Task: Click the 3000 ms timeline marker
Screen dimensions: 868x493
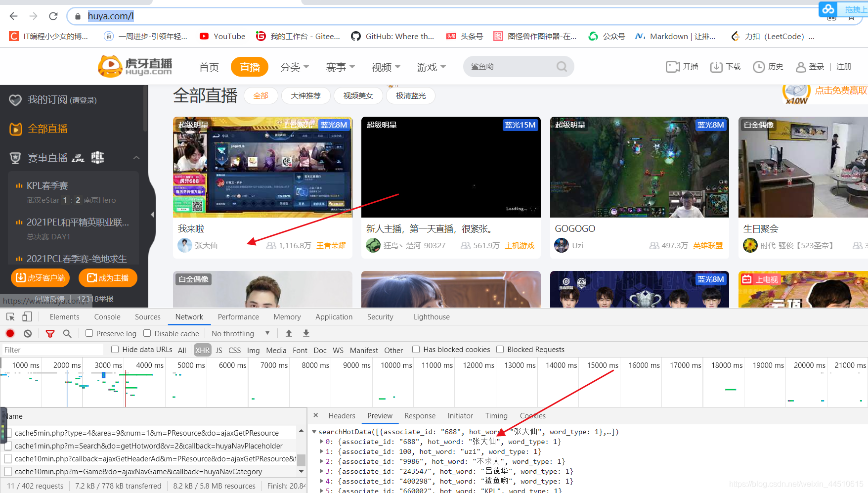Action: pos(108,365)
